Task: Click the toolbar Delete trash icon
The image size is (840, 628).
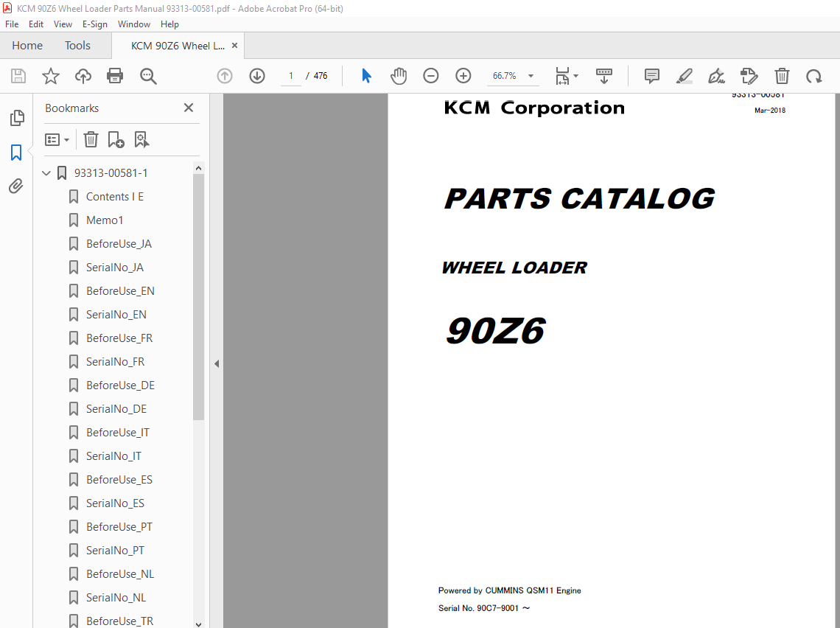Action: (782, 76)
